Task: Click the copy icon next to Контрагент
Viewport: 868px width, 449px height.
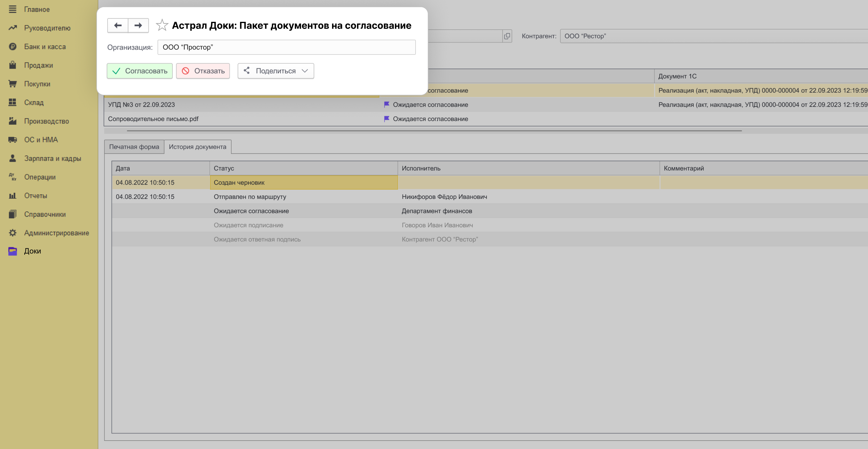Action: (507, 36)
